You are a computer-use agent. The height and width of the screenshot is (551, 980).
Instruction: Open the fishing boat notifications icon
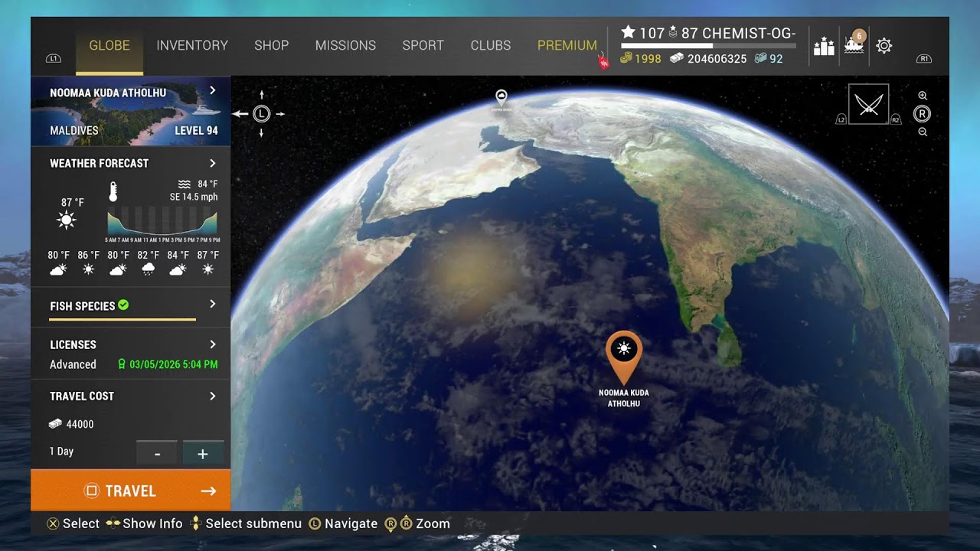tap(854, 44)
